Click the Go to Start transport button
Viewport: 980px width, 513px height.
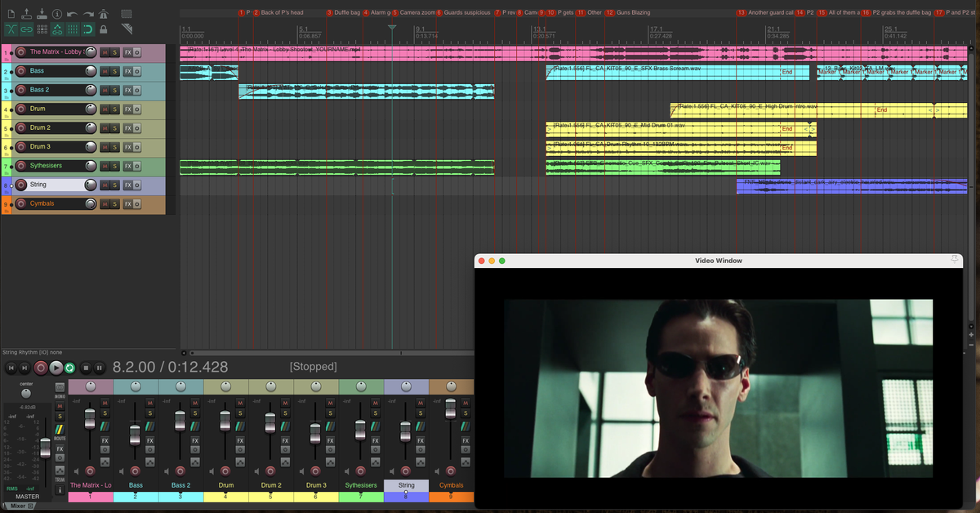click(x=11, y=368)
